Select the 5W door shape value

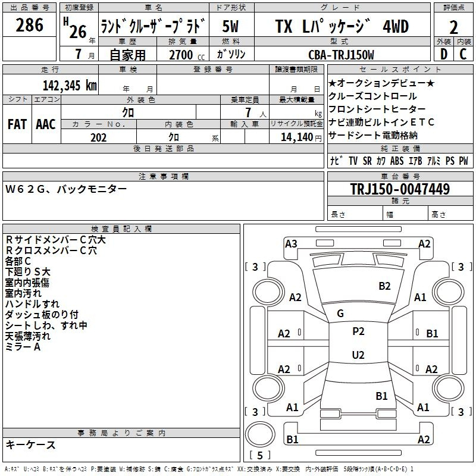[231, 26]
